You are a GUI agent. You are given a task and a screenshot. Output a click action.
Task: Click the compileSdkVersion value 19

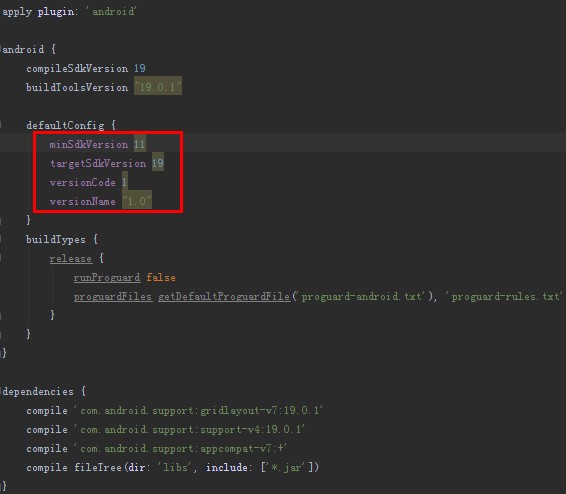pos(139,68)
